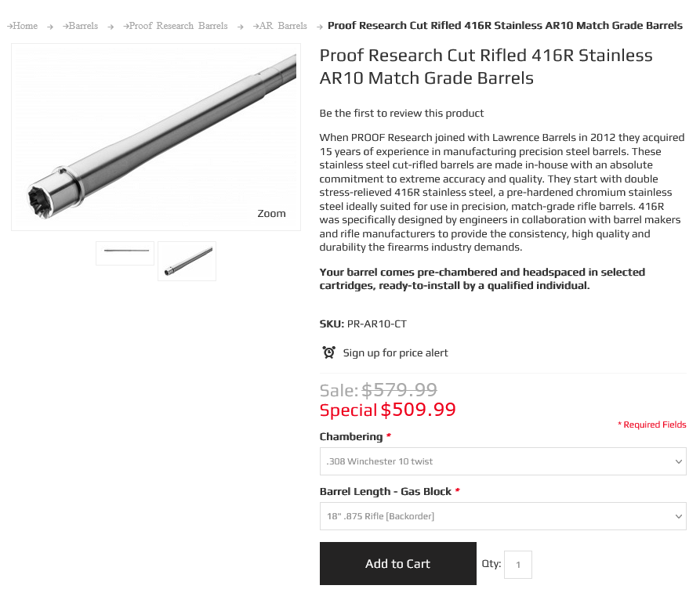Navigate to Barrels breadcrumb
700x589 pixels.
(83, 26)
